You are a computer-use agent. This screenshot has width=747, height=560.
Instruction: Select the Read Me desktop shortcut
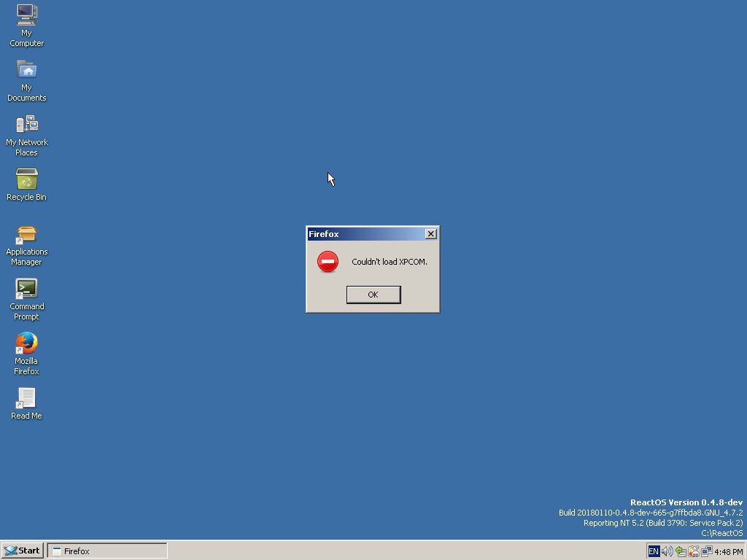click(x=27, y=404)
